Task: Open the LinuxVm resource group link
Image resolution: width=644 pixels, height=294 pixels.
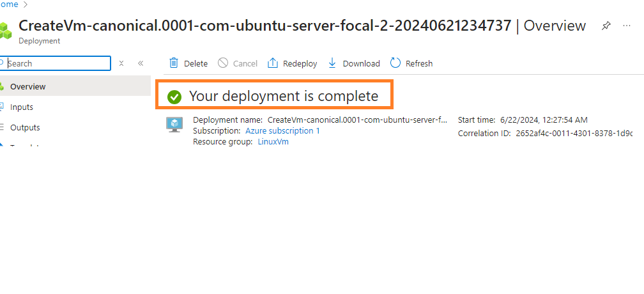Action: pyautogui.click(x=273, y=141)
